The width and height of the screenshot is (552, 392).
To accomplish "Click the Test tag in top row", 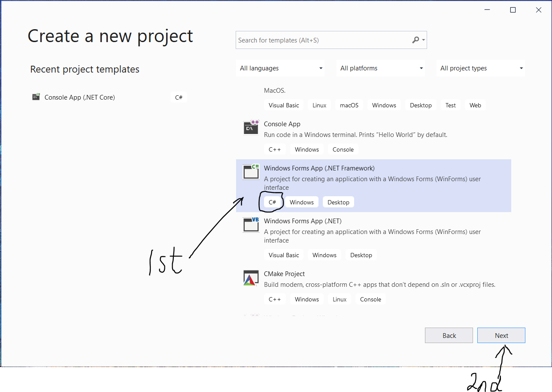I will (451, 105).
